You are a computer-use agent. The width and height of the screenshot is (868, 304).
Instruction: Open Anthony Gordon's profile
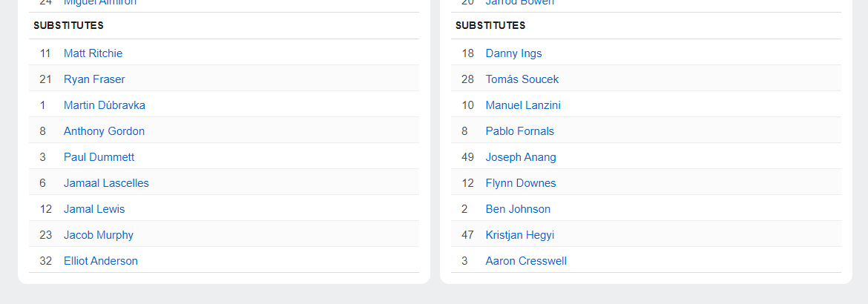(104, 131)
